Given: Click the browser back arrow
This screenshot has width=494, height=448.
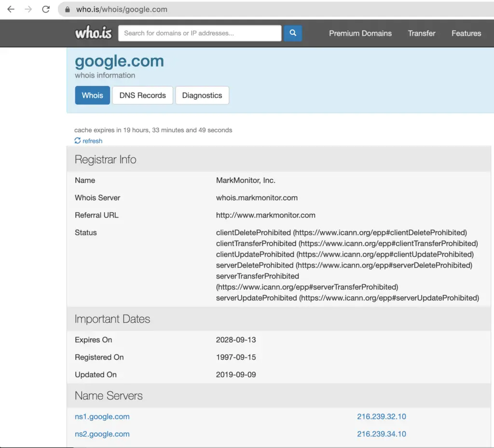Looking at the screenshot, I should [x=11, y=10].
